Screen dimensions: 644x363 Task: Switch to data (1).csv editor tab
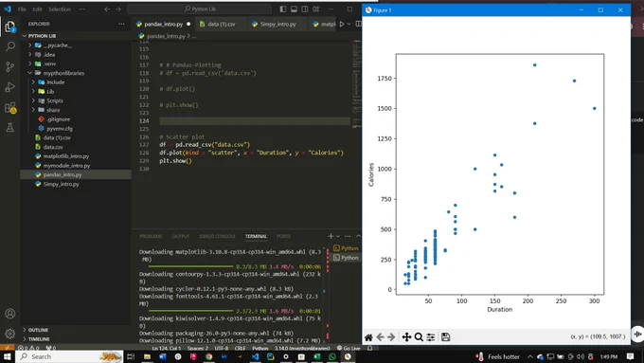point(221,25)
